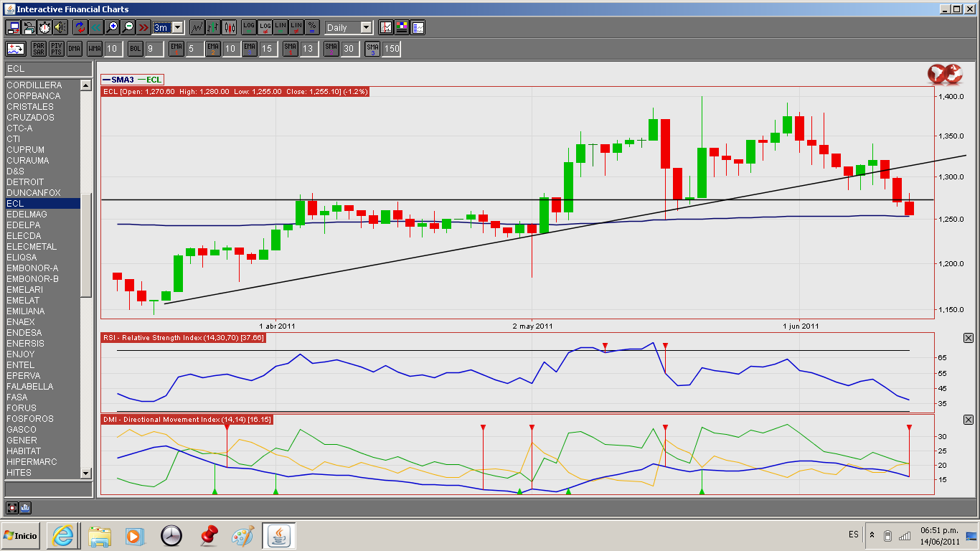
Task: Toggle the DMA indicator button
Action: pyautogui.click(x=75, y=49)
